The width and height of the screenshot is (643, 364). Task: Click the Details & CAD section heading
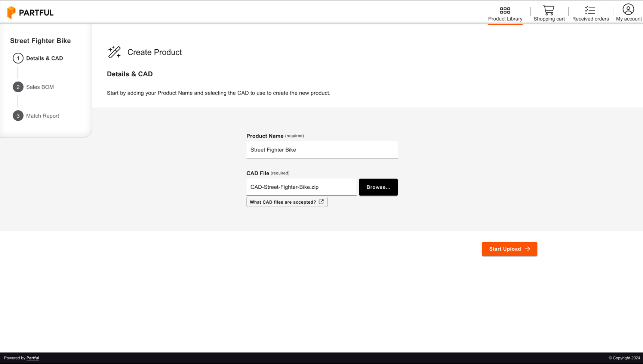click(130, 74)
